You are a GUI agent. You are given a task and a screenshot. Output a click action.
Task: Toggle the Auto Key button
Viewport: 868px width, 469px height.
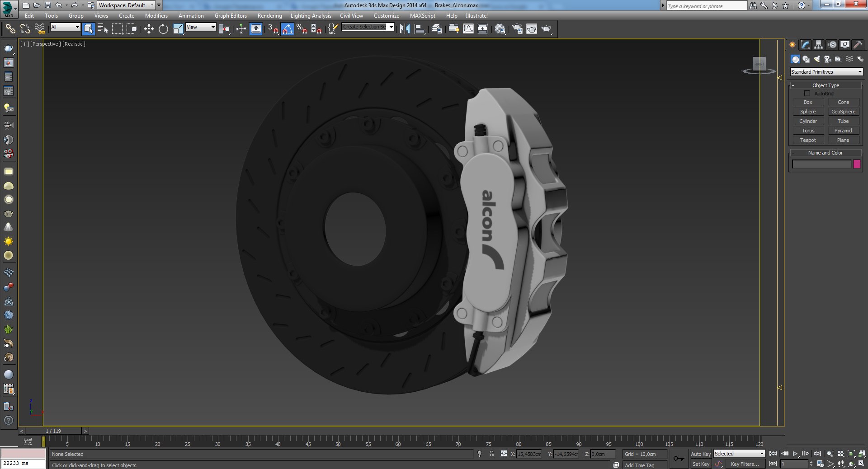click(700, 454)
